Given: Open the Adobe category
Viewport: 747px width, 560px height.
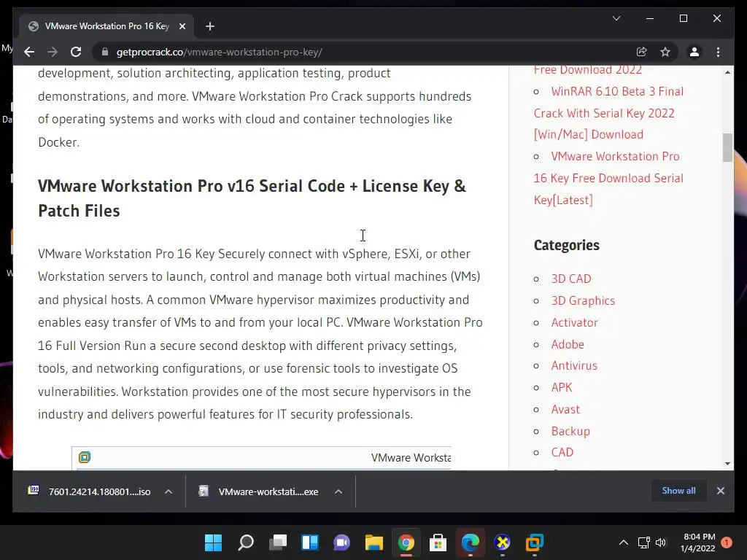Looking at the screenshot, I should click(x=568, y=344).
